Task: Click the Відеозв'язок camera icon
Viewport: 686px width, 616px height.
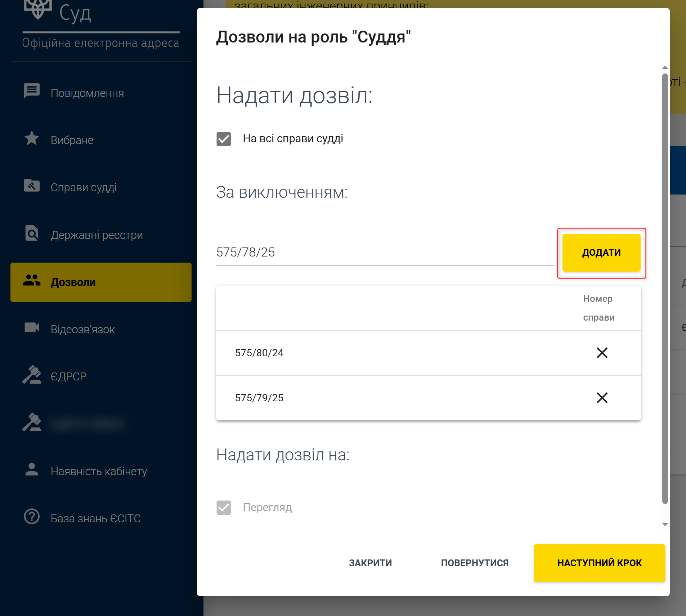Action: point(32,327)
